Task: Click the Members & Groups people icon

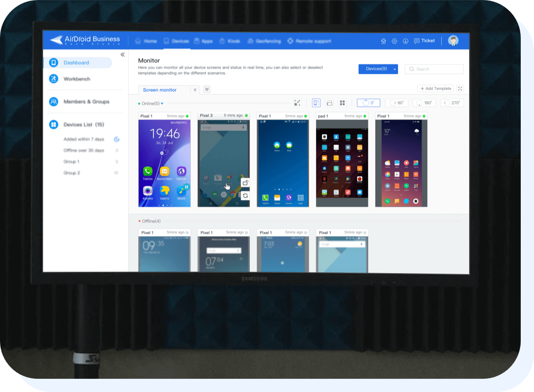Action: pyautogui.click(x=53, y=101)
